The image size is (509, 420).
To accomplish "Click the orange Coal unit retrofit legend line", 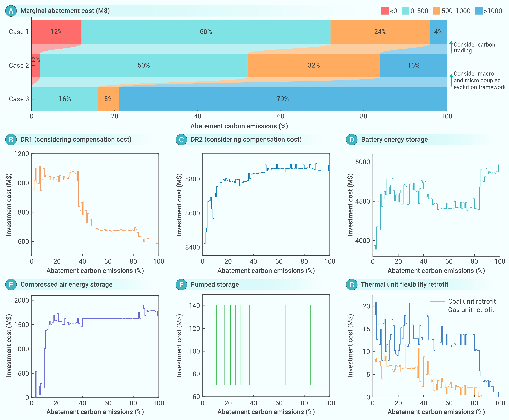I will (437, 302).
